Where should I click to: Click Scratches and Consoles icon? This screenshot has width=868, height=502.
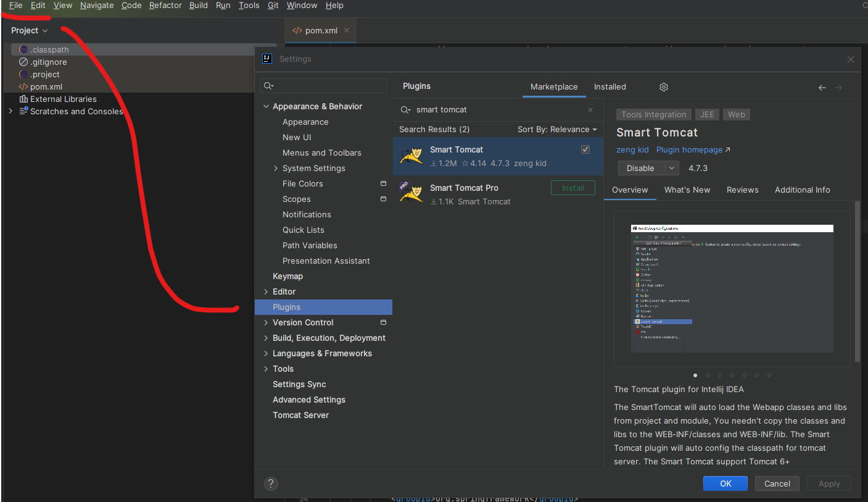23,111
